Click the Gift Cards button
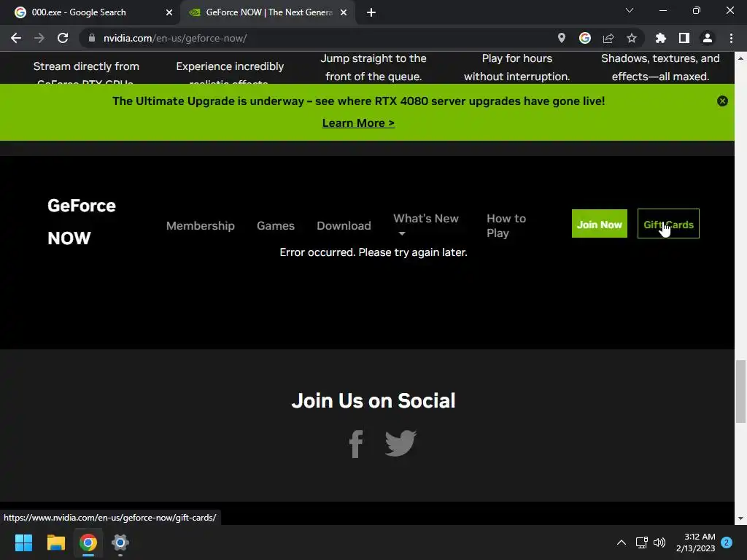 (668, 223)
